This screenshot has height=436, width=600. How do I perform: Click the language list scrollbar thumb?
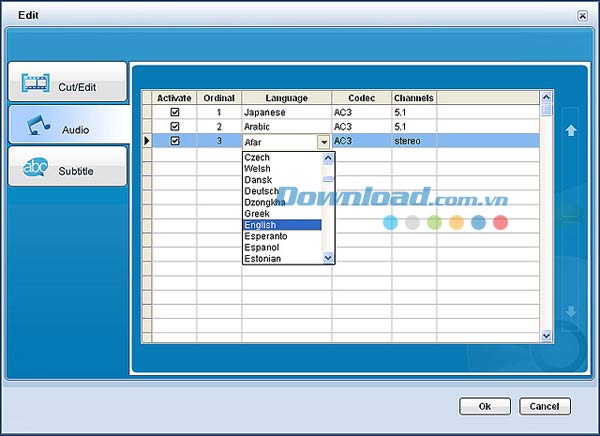pos(328,179)
